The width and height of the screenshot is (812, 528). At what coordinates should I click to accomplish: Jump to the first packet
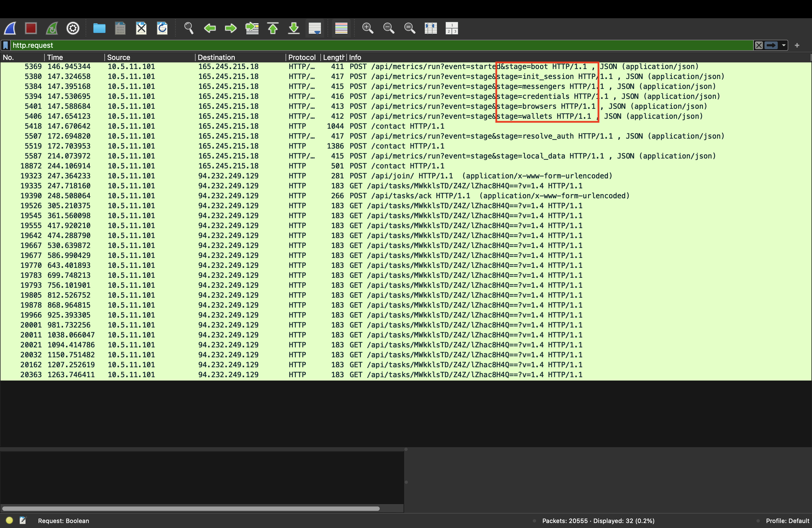(x=273, y=28)
